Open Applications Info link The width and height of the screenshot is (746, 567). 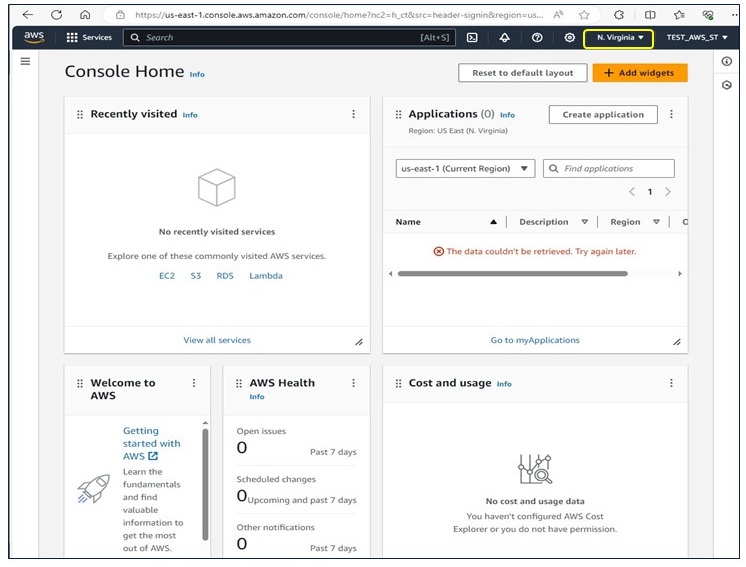pyautogui.click(x=507, y=115)
